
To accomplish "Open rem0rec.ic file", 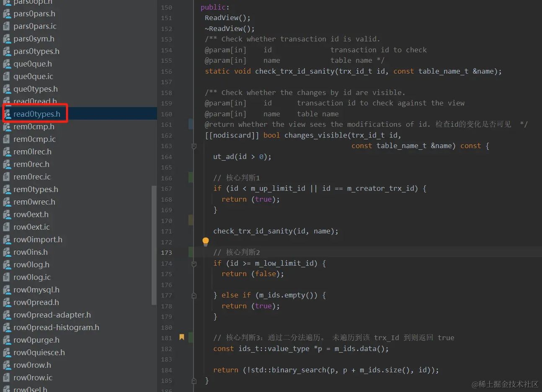I will [x=32, y=177].
